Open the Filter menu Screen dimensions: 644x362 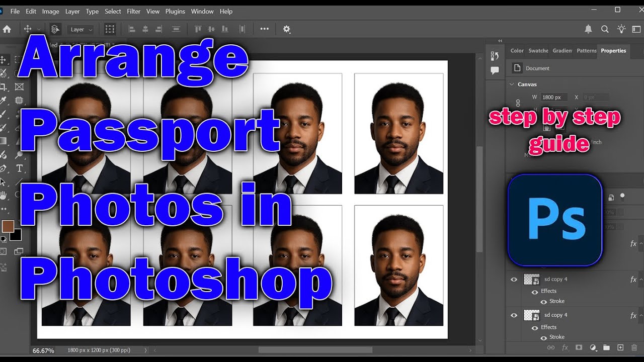point(134,11)
